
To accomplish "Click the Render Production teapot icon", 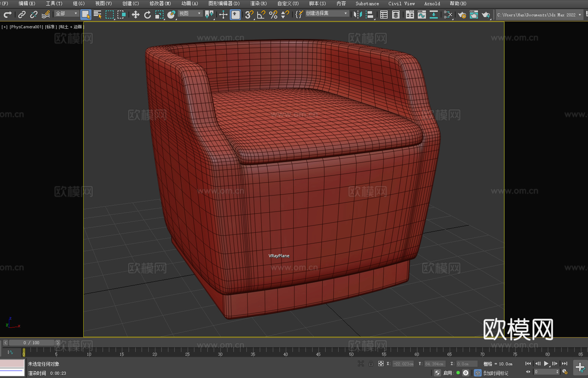I will 486,14.
